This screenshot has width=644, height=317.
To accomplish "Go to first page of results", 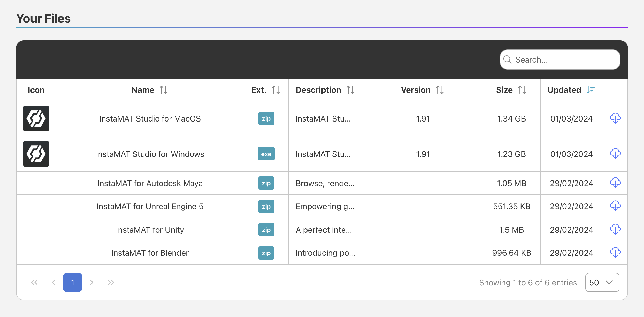I will coord(34,282).
